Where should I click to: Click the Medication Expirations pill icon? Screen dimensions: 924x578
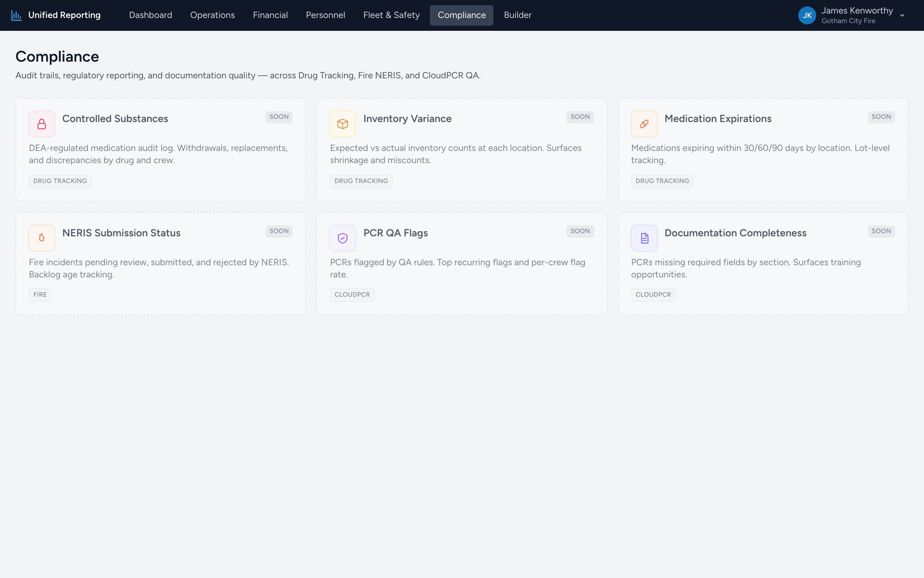644,124
